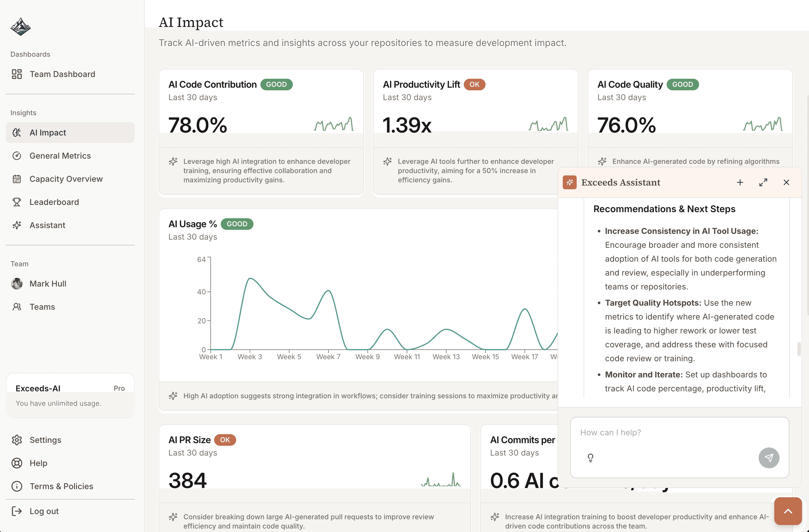Open Capacity Overview using the calendar icon
This screenshot has width=809, height=532.
coord(17,179)
